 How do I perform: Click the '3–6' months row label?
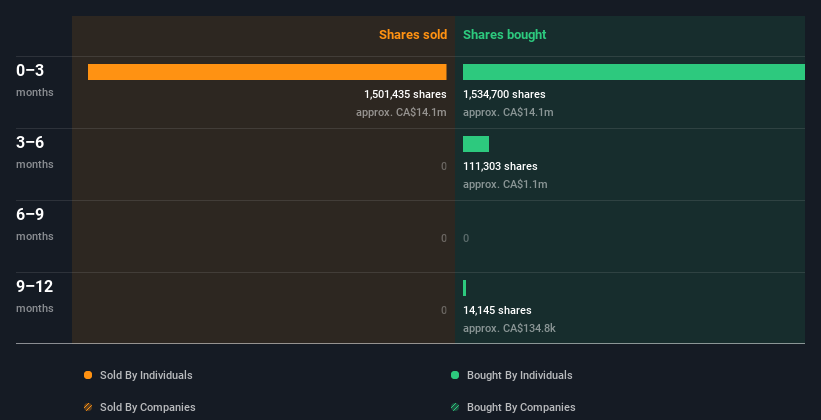coord(30,142)
